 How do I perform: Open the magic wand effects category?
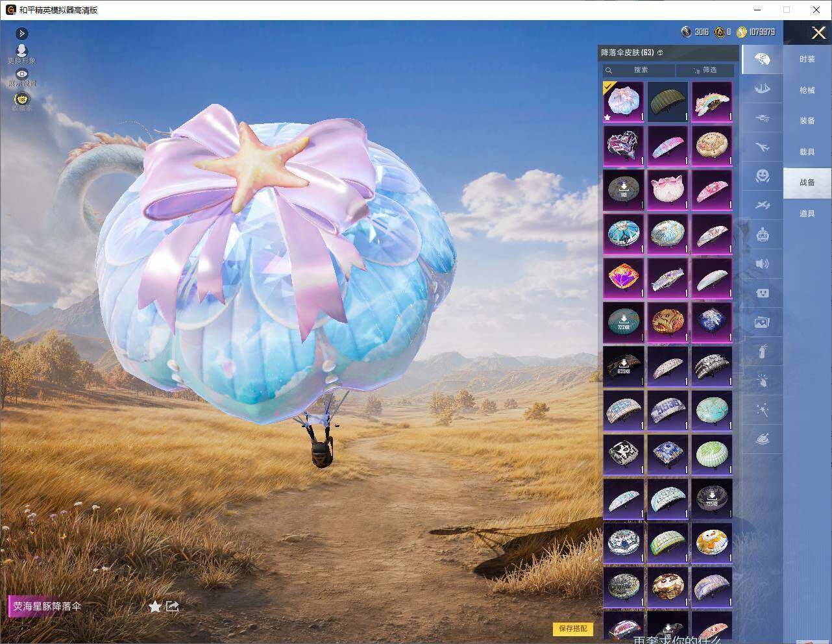[763, 410]
